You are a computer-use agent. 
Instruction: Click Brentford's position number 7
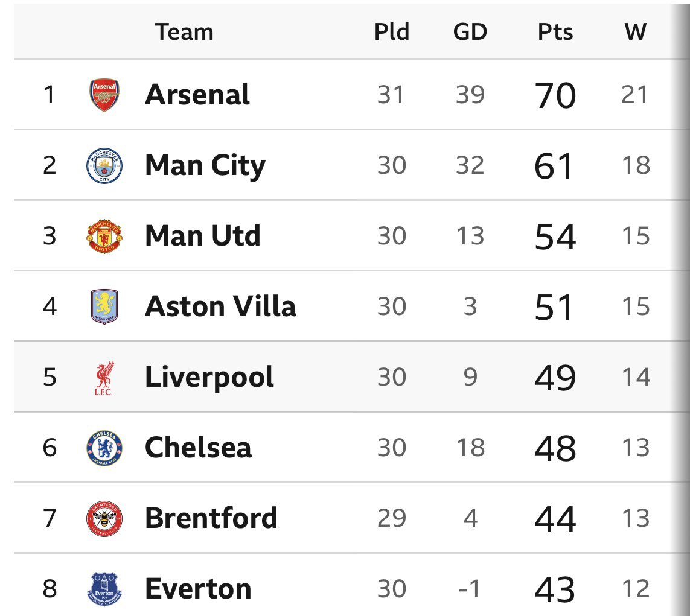pyautogui.click(x=50, y=518)
